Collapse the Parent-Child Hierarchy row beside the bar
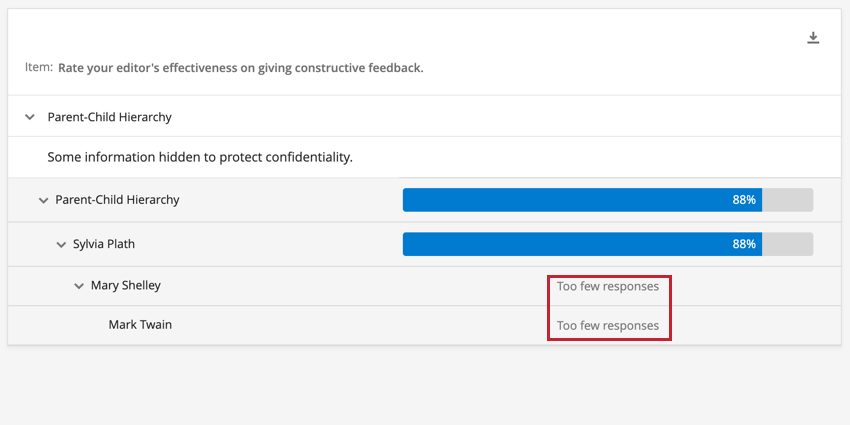Viewport: 850px width, 425px height. click(43, 200)
